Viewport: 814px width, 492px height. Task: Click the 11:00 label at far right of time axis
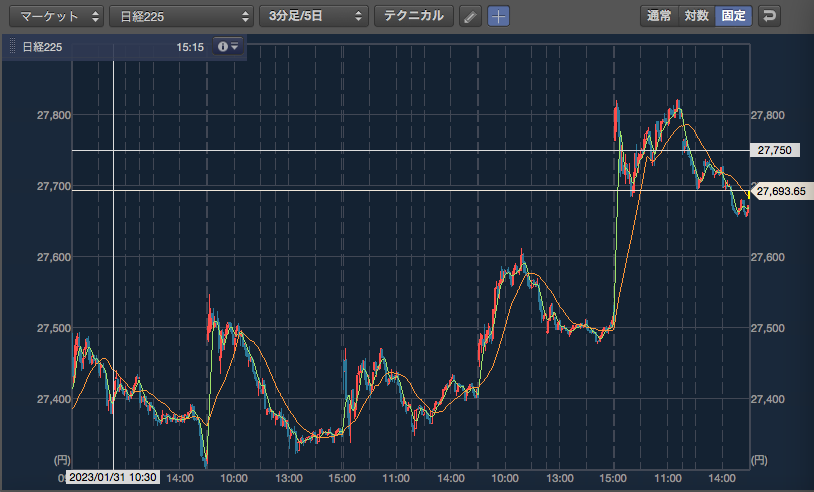(x=668, y=478)
